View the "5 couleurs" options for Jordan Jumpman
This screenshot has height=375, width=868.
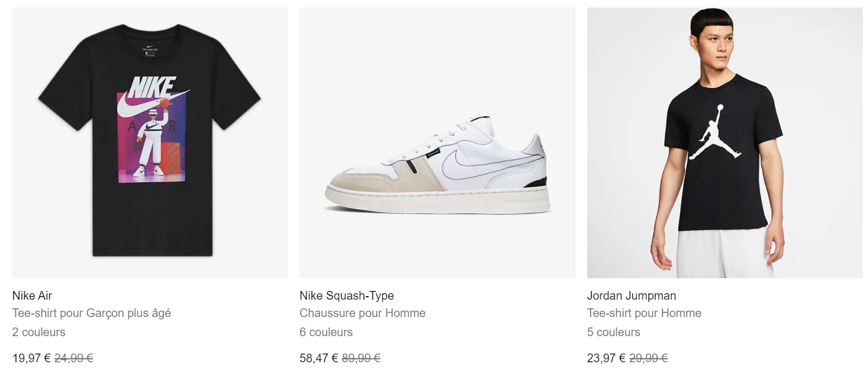coord(614,332)
